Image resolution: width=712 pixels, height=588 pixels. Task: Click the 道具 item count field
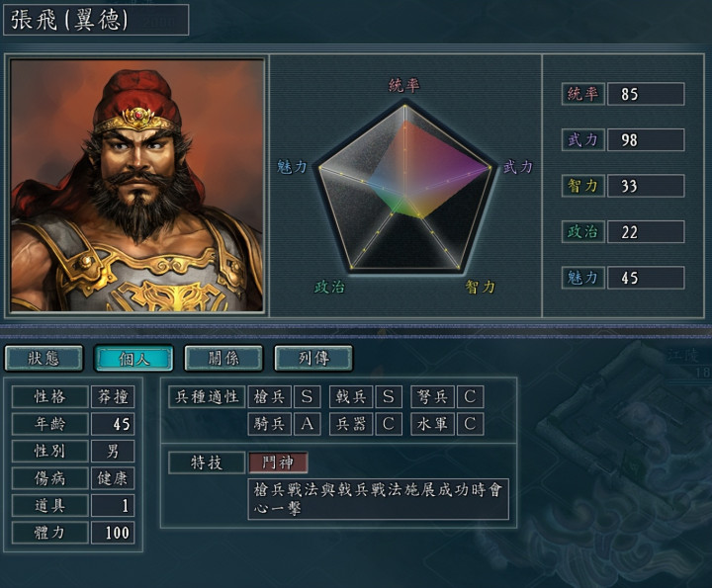pos(113,505)
